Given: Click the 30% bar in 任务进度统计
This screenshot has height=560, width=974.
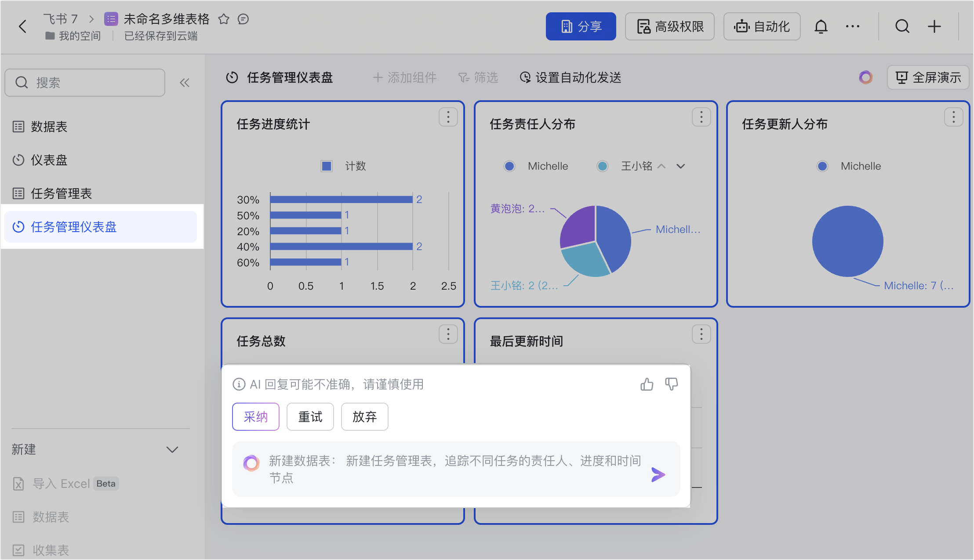Looking at the screenshot, I should (342, 200).
